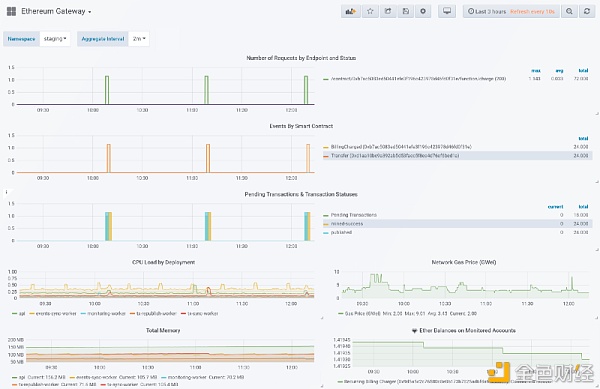Open the Grafana dashboards grid icon
The width and height of the screenshot is (600, 389).
tap(11, 11)
